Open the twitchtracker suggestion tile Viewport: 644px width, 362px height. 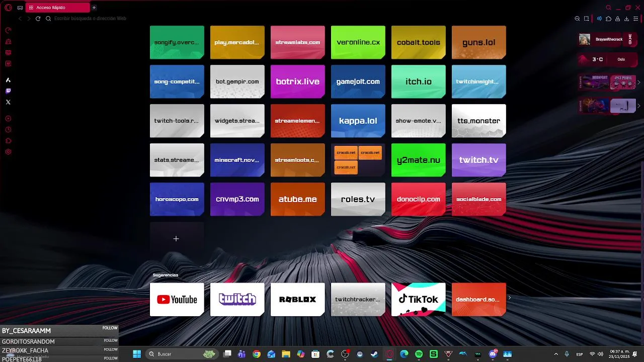click(358, 300)
